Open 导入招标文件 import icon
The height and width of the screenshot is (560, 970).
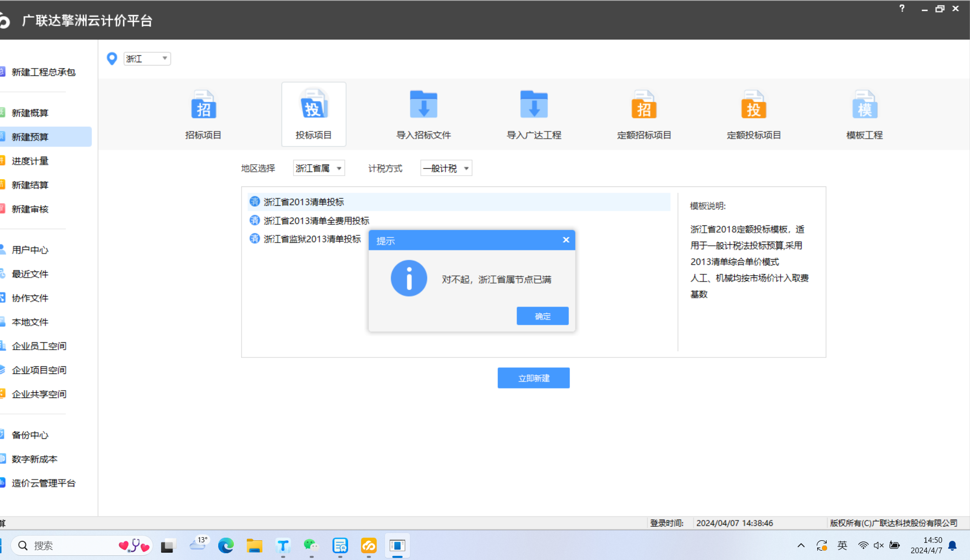click(x=423, y=105)
